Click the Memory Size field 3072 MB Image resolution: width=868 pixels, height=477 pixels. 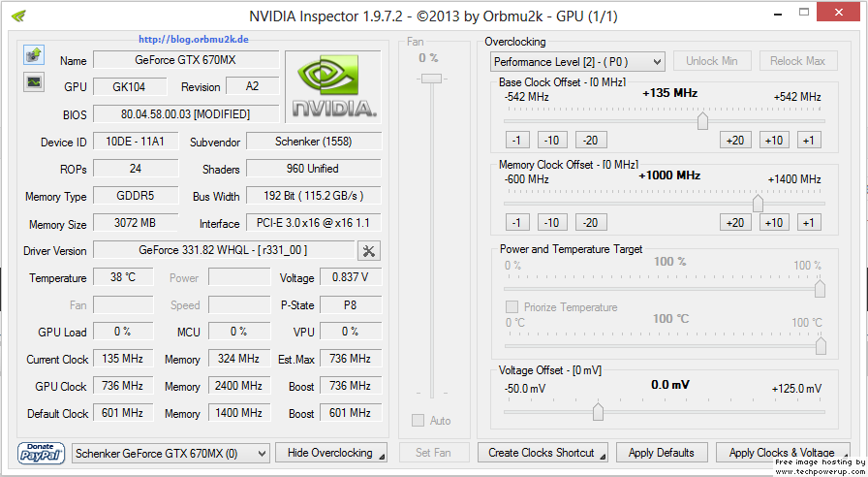[136, 223]
